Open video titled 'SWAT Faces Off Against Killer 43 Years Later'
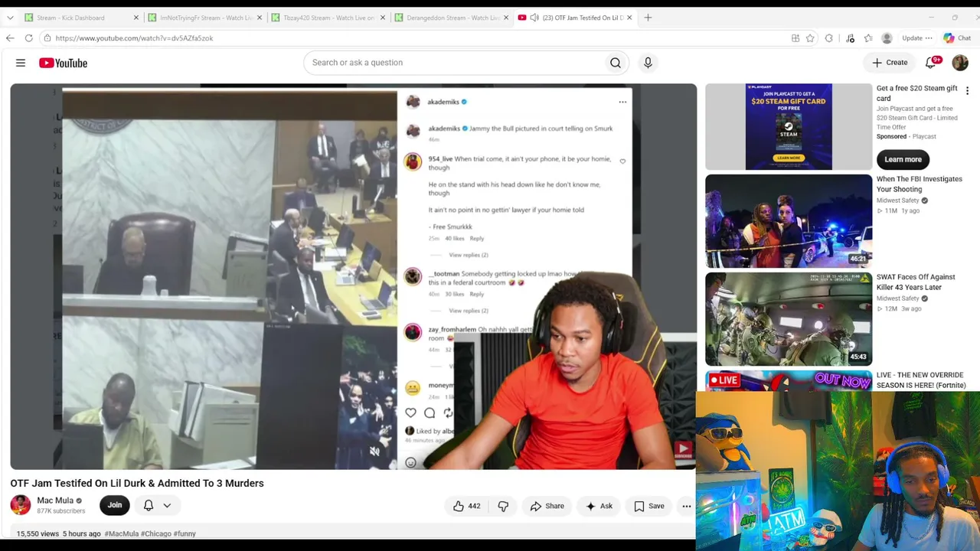 coord(916,282)
